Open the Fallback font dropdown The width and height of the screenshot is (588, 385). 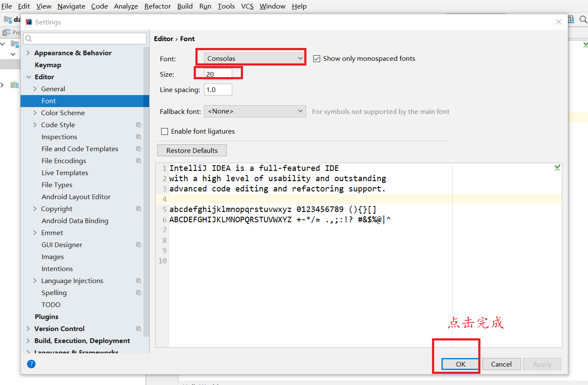tap(255, 111)
